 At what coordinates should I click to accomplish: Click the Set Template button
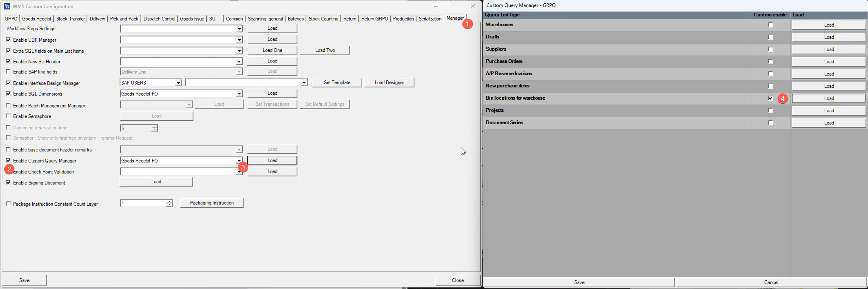pyautogui.click(x=337, y=82)
